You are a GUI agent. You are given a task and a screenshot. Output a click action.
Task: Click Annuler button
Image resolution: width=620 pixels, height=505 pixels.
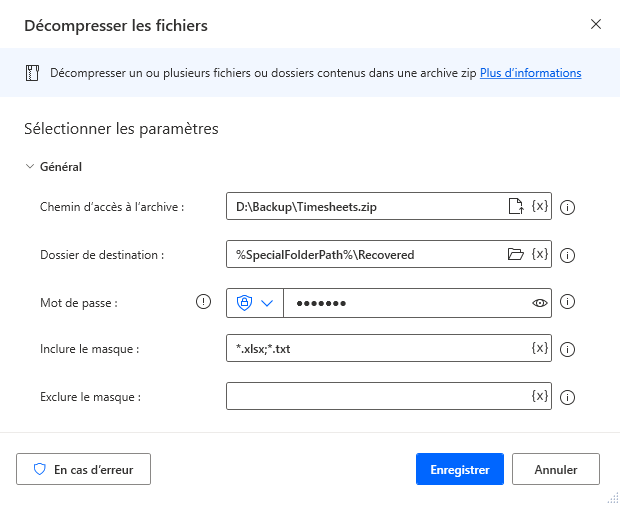click(556, 469)
